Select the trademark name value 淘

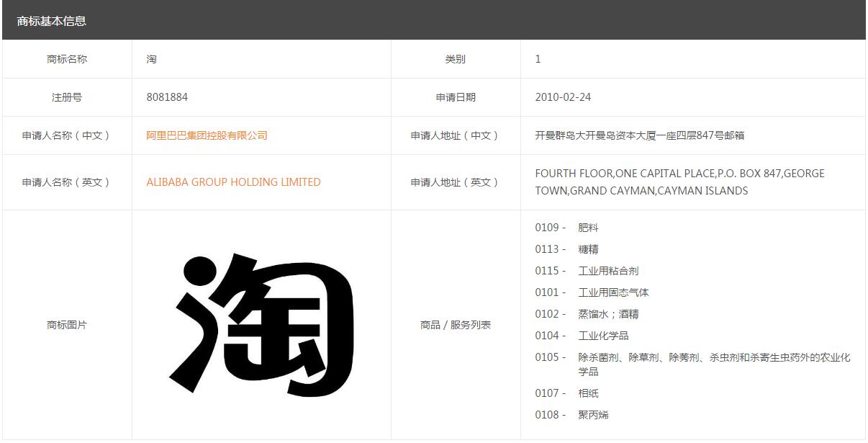(151, 59)
